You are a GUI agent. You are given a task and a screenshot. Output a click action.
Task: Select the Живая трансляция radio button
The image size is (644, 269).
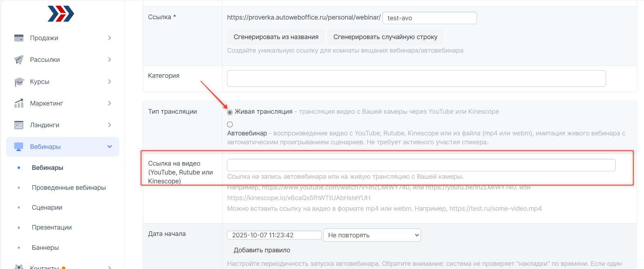pos(230,112)
